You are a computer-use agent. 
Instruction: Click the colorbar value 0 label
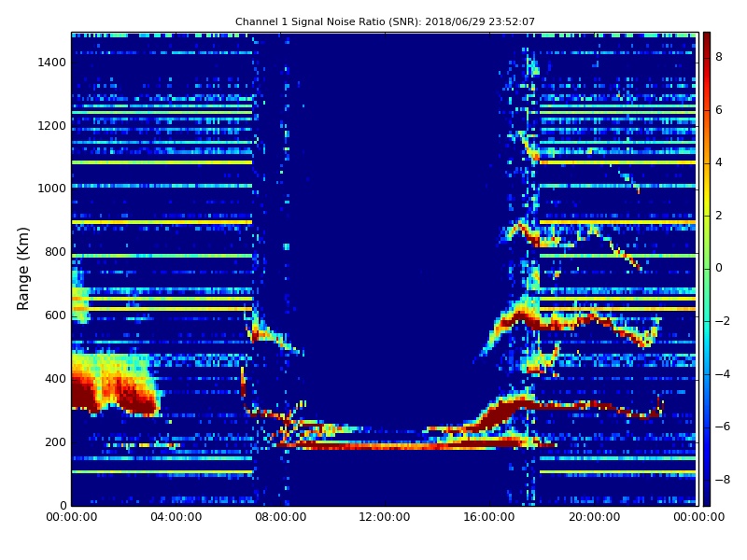pyautogui.click(x=719, y=268)
